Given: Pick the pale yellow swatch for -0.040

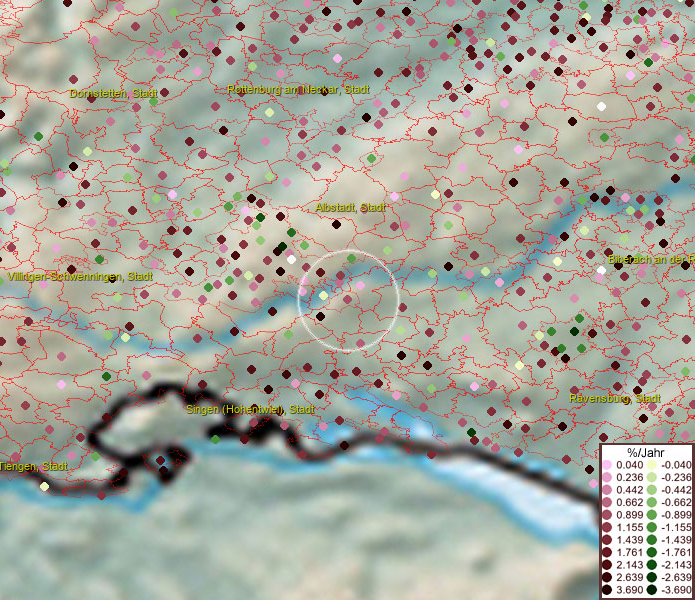Looking at the screenshot, I should 652,465.
